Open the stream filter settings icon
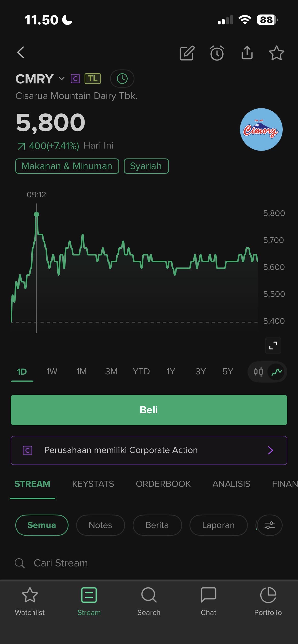This screenshot has height=644, width=298. [269, 525]
